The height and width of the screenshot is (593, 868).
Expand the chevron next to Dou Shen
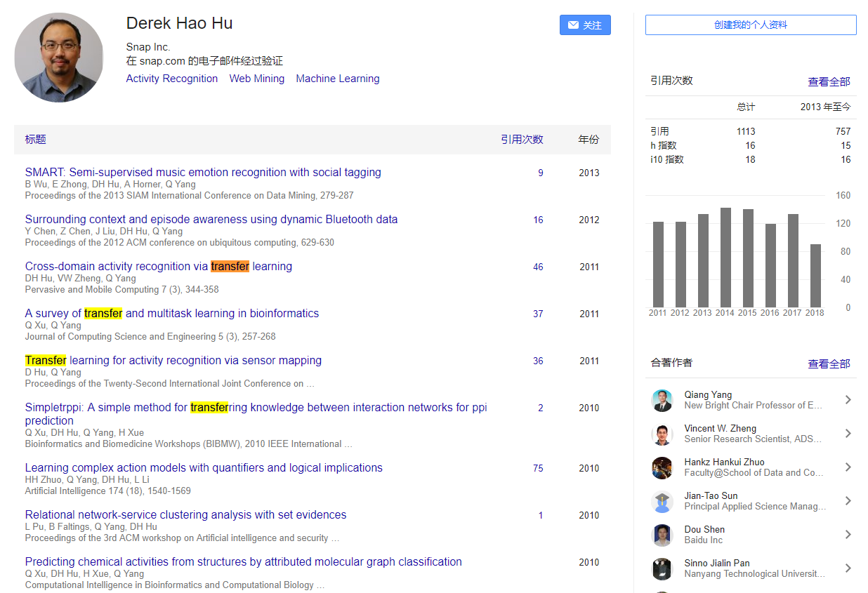(x=848, y=535)
